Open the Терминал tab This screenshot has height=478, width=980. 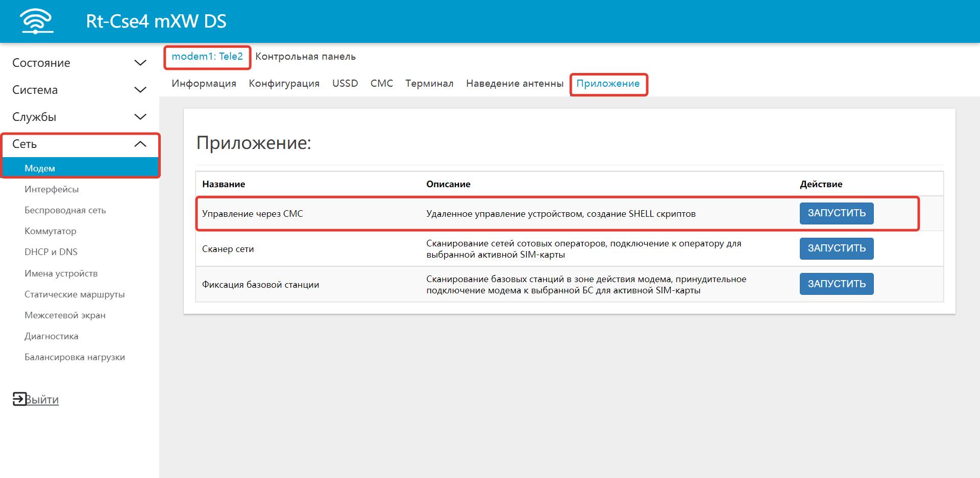pos(429,83)
